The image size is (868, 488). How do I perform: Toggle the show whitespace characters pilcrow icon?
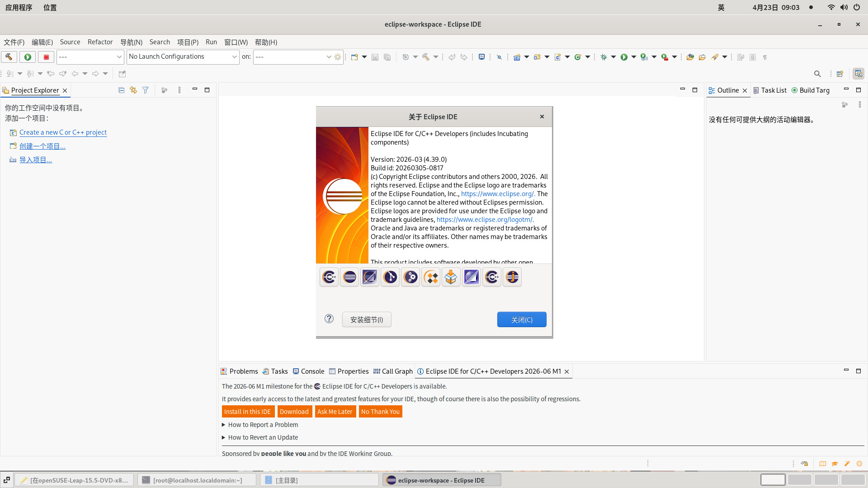[x=765, y=57]
